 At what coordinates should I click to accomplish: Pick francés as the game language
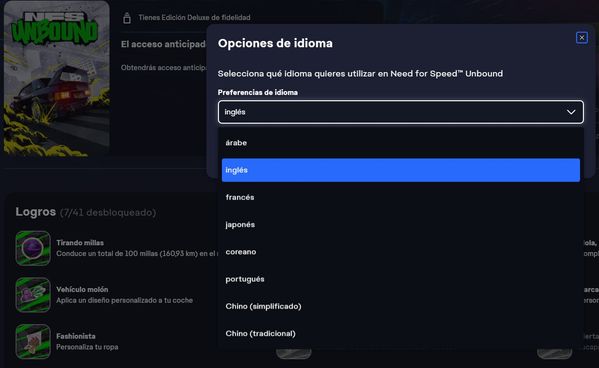coord(401,197)
